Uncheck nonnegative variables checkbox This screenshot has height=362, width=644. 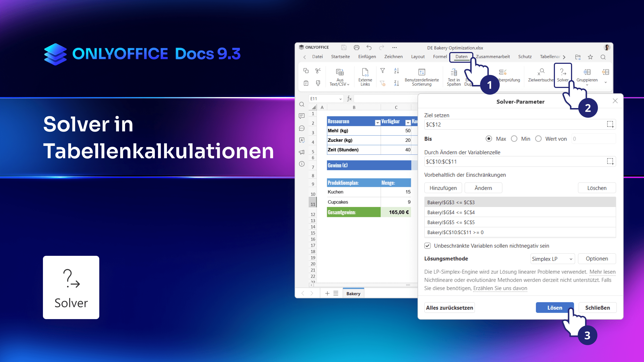[x=427, y=246]
